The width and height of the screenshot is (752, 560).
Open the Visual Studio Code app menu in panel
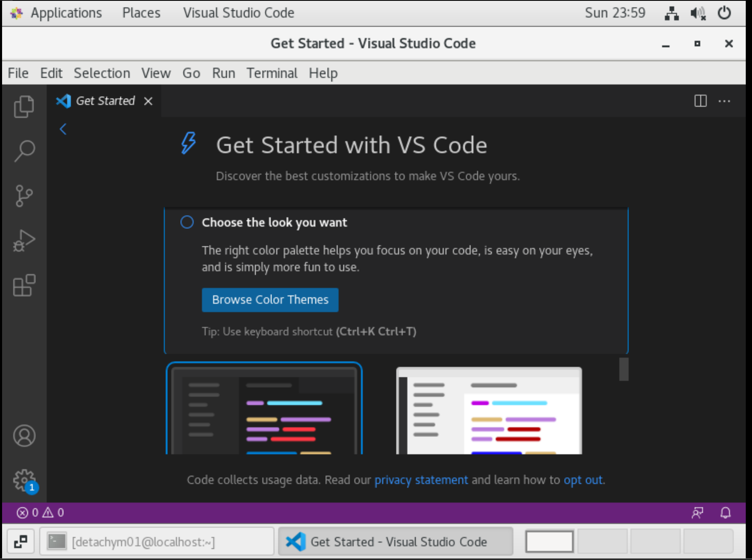239,13
